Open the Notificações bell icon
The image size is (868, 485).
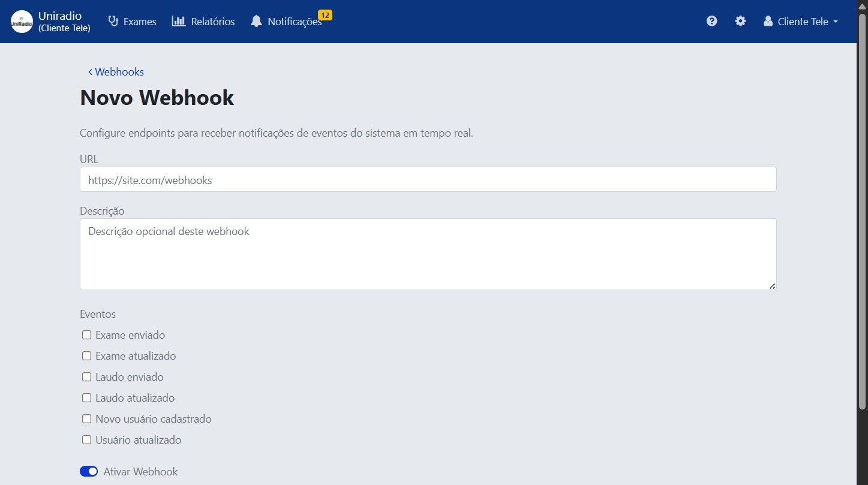[x=256, y=21]
